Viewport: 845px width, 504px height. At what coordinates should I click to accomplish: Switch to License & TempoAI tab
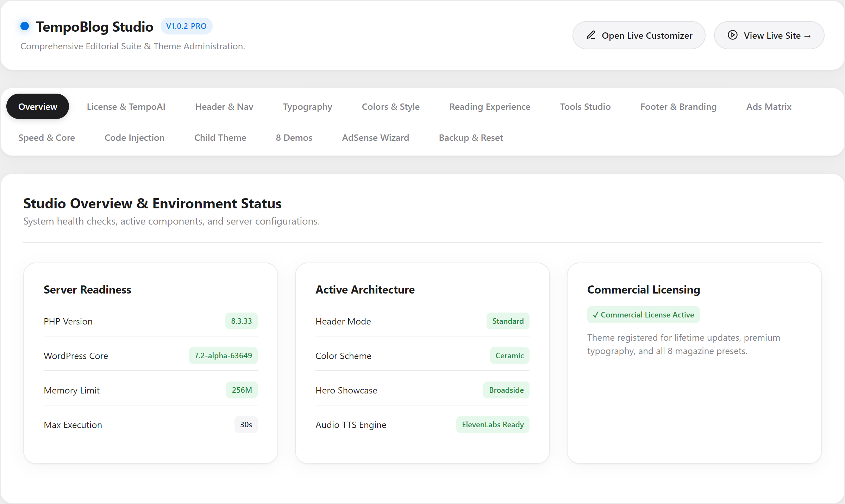(126, 106)
